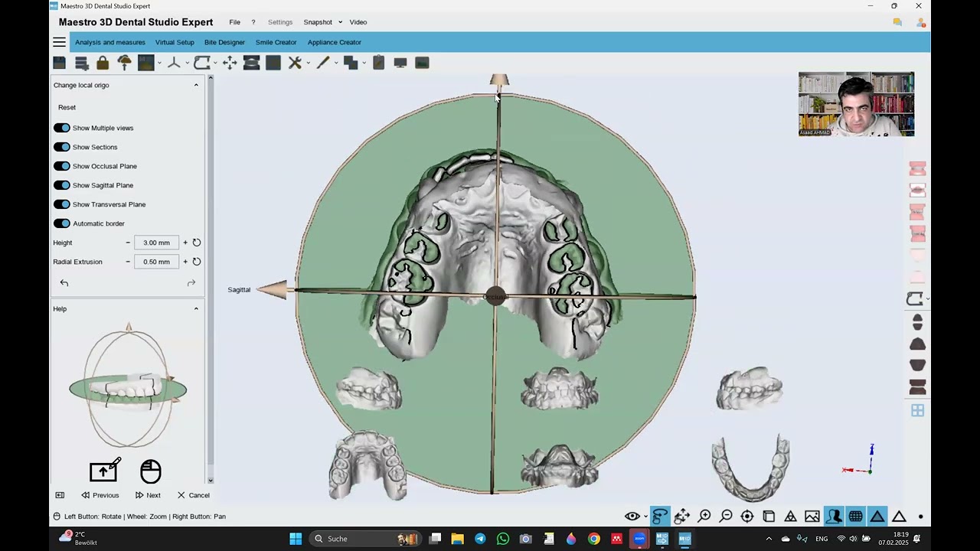Screen dimensions: 980x551
Task: Open dropdown arrow next to coordinate axes icon
Action: pyautogui.click(x=187, y=64)
